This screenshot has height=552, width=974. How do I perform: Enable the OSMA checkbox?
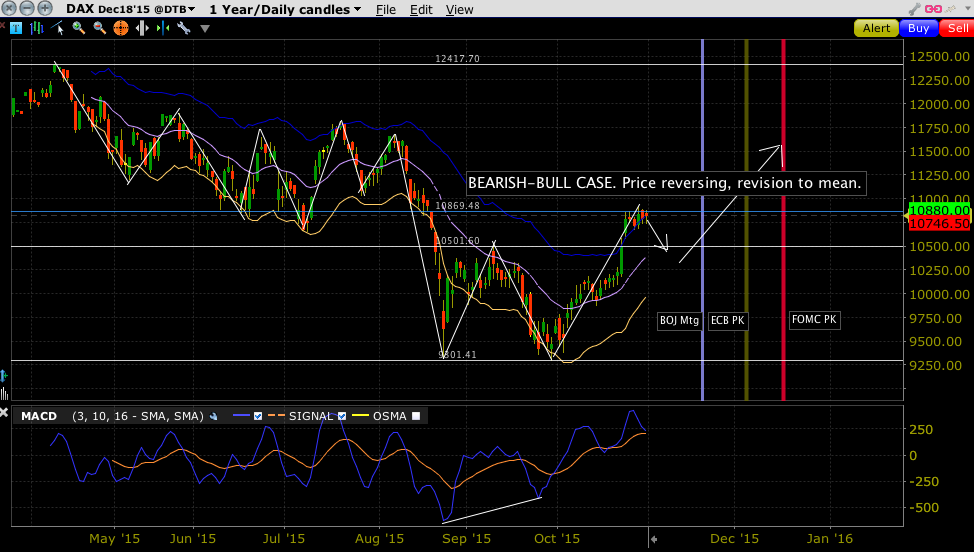(416, 416)
